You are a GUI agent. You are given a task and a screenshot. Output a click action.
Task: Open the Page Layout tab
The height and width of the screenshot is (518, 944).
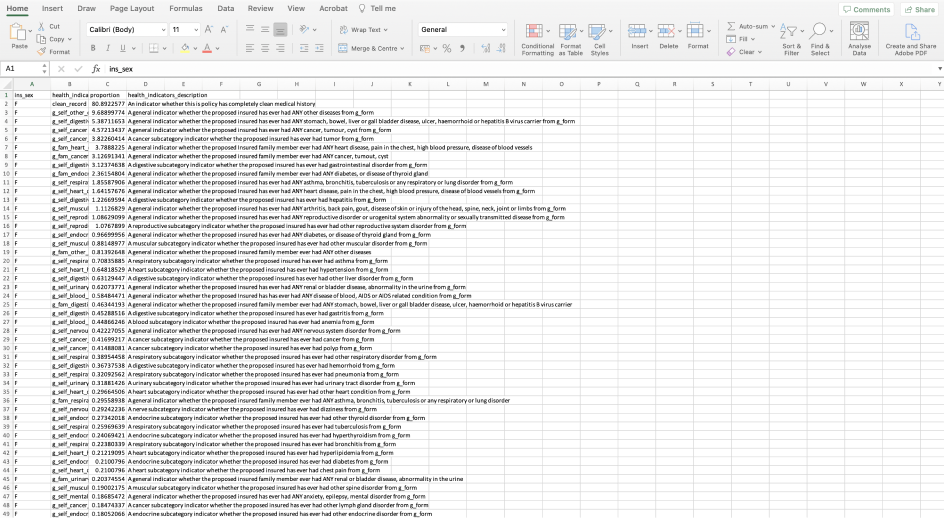tap(132, 8)
